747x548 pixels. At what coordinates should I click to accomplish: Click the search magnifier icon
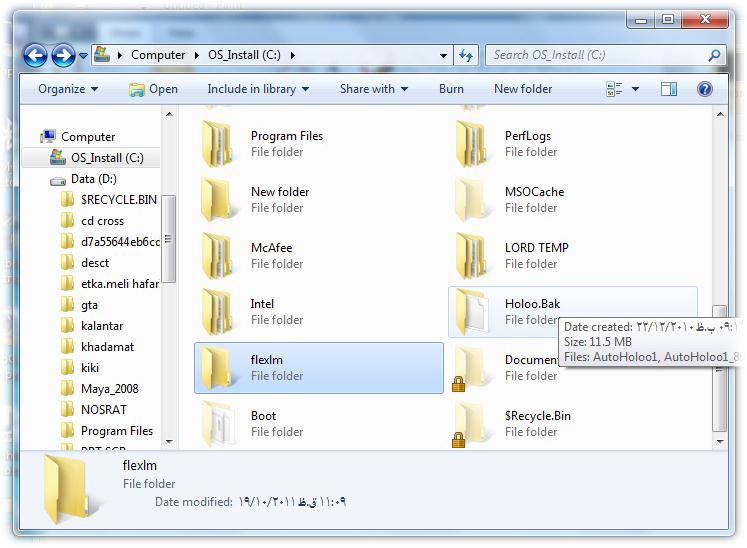point(714,56)
